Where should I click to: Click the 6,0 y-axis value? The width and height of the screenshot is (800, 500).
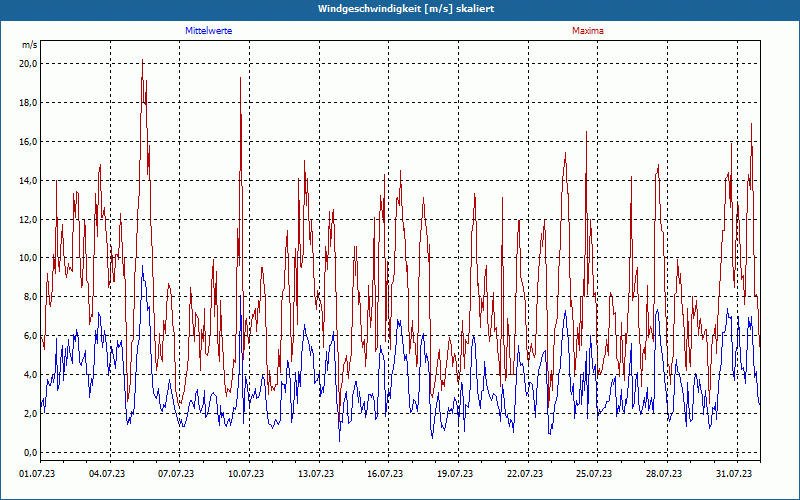[x=31, y=336]
